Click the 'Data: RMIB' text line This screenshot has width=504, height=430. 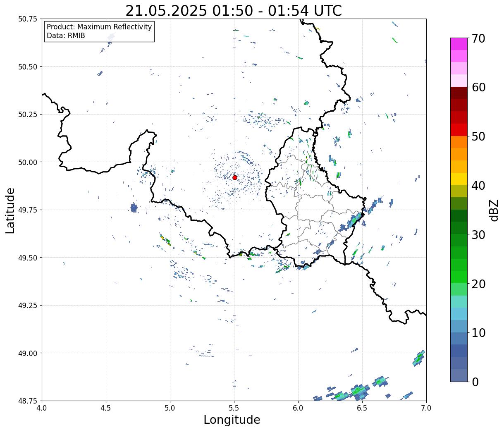pos(66,36)
